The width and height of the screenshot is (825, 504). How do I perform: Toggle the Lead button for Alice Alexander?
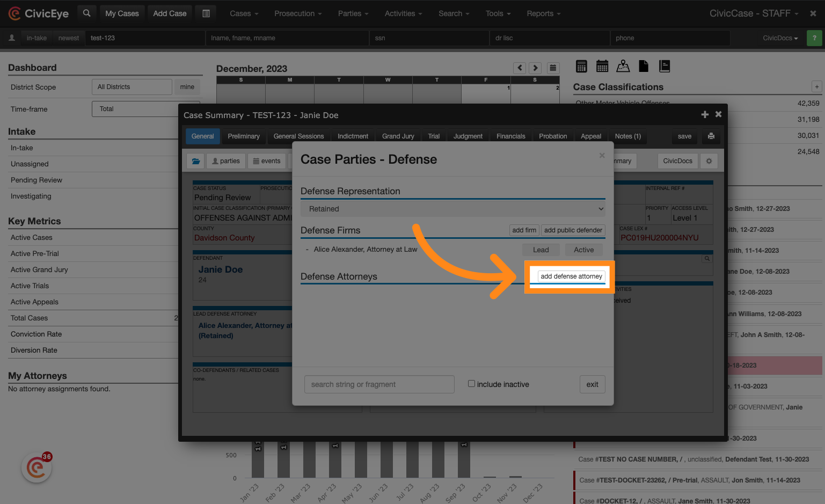point(541,250)
